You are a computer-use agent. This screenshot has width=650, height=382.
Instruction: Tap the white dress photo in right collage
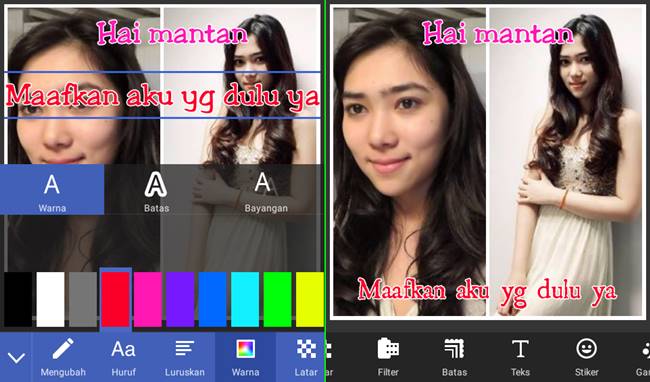pos(565,162)
